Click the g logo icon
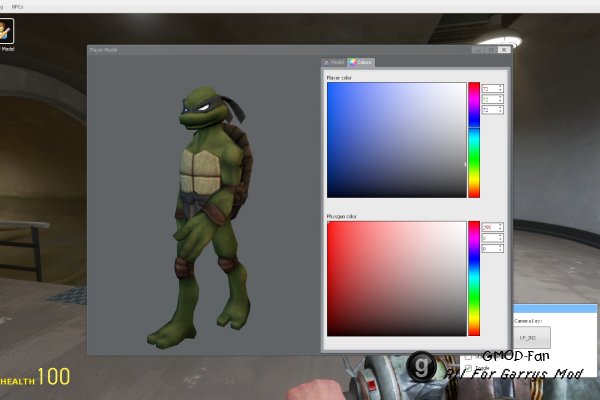The height and width of the screenshot is (400, 600). 421,366
